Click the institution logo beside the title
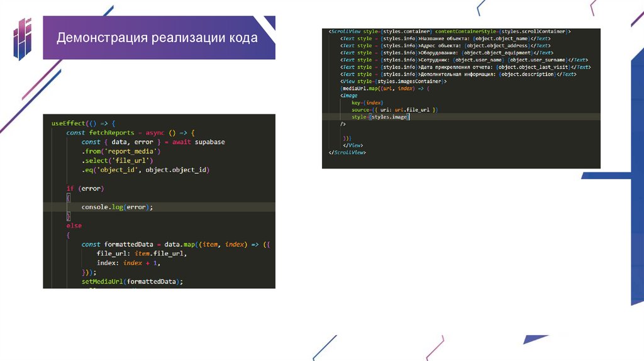The width and height of the screenshot is (644, 361). click(23, 39)
